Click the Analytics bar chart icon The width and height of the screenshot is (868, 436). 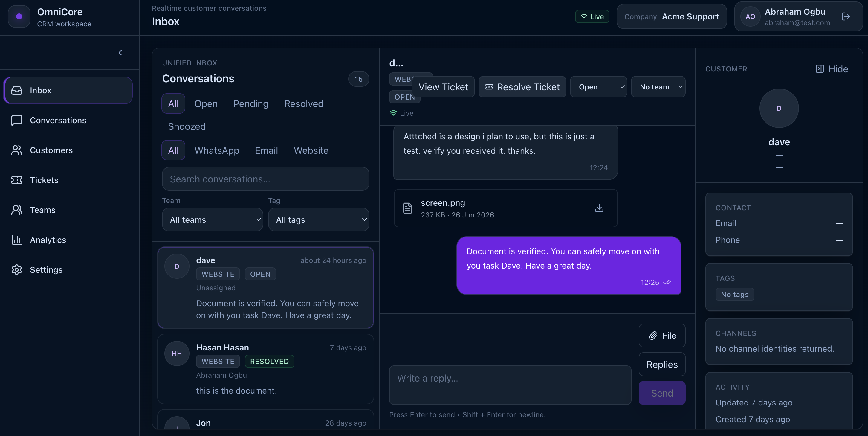[x=16, y=240]
